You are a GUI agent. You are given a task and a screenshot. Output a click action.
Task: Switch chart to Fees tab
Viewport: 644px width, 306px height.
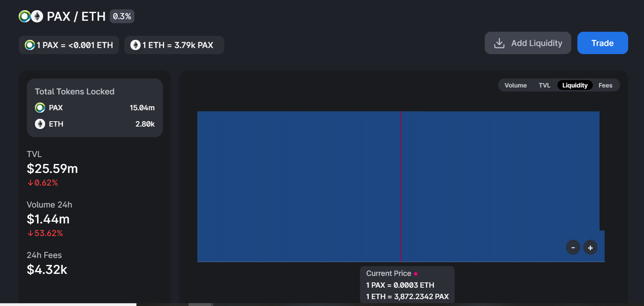605,85
